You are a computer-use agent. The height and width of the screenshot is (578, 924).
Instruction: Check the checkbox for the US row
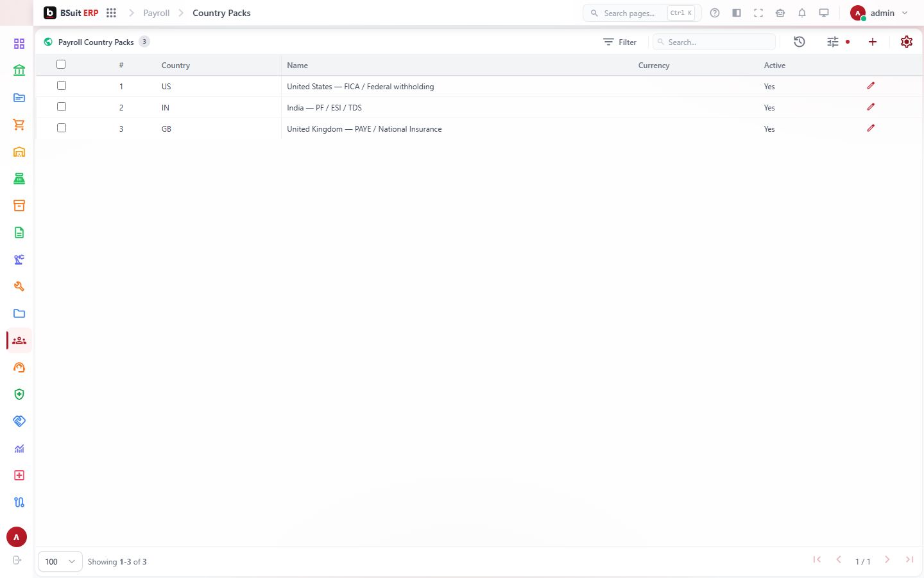62,85
